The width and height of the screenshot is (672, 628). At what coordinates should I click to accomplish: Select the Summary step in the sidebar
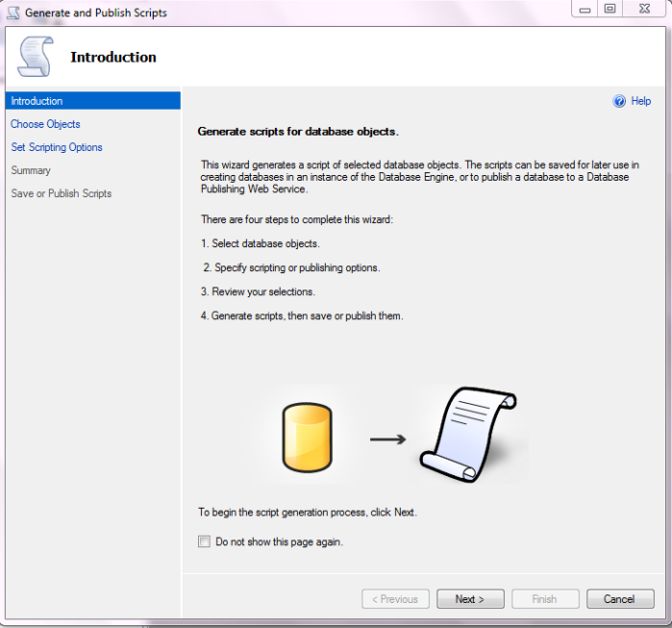point(31,170)
